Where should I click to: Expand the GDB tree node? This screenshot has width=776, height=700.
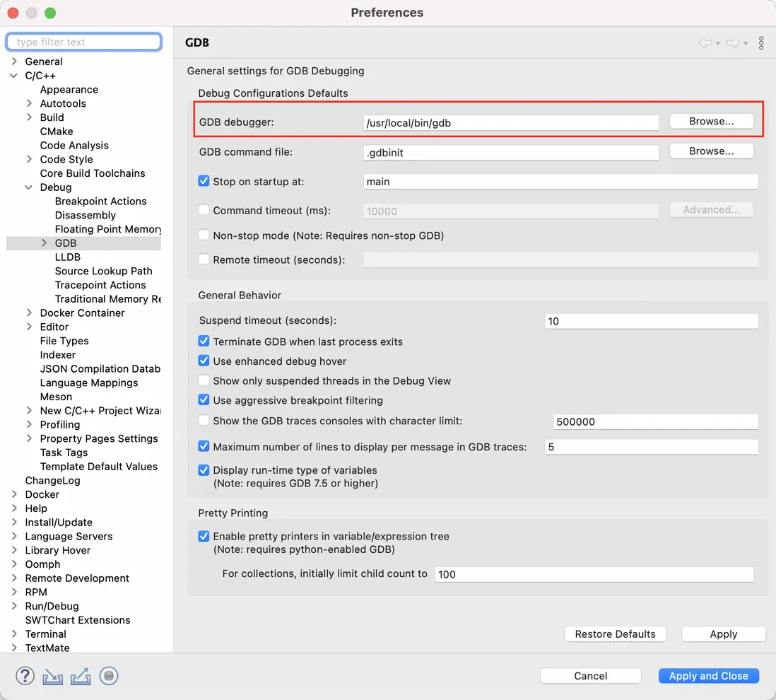click(x=44, y=243)
